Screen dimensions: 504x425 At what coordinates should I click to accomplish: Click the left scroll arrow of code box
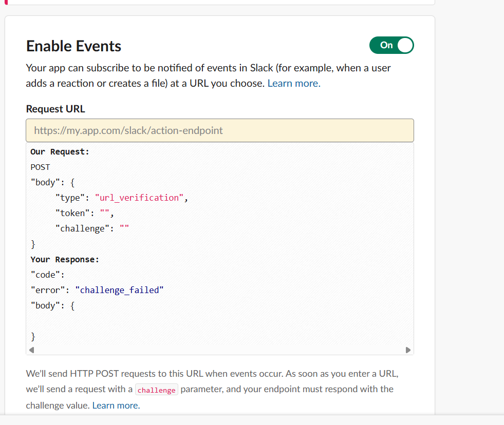pos(31,350)
